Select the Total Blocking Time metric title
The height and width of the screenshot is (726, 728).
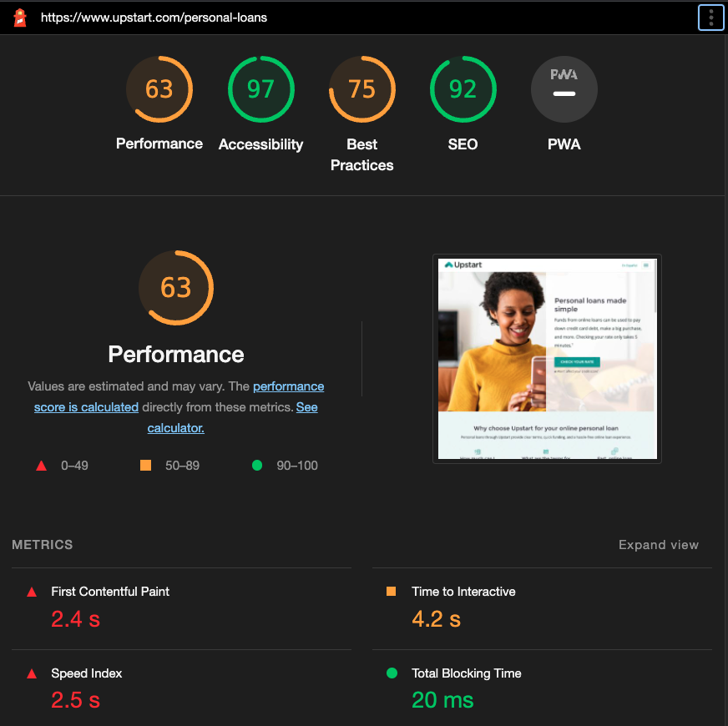(x=466, y=673)
